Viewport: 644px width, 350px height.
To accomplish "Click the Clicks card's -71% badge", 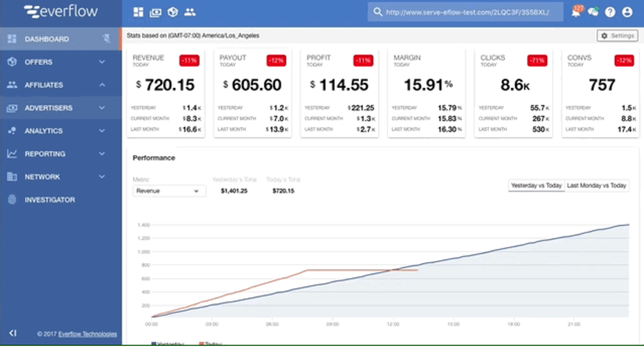I will tap(537, 61).
